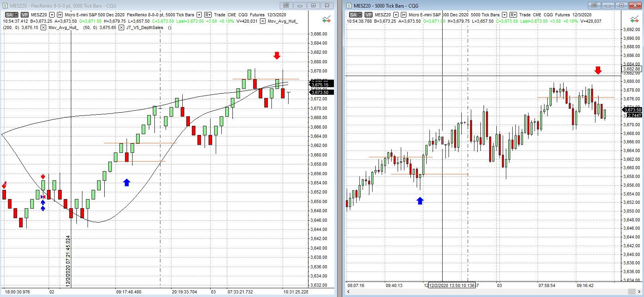Close the 5000 Tick Bars window
Image resolution: width=644 pixels, height=297 pixels.
635,6
